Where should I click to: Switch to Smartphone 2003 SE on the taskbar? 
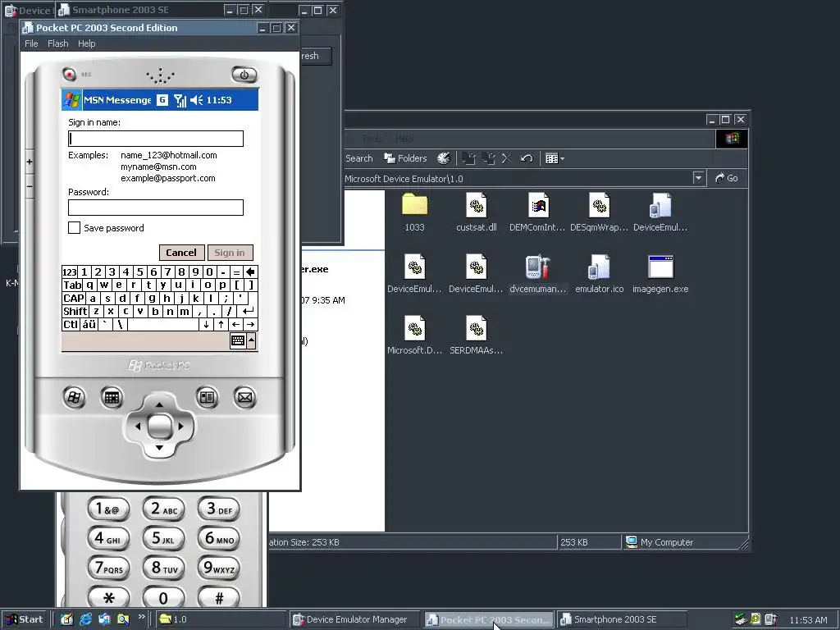[622, 619]
